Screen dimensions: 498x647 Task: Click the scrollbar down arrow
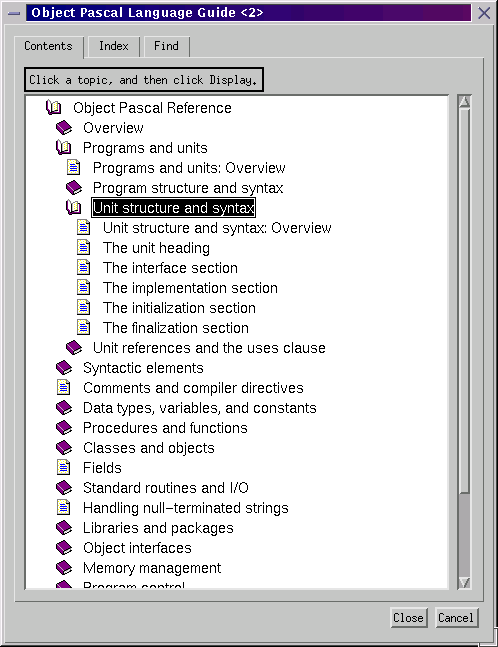pos(465,582)
